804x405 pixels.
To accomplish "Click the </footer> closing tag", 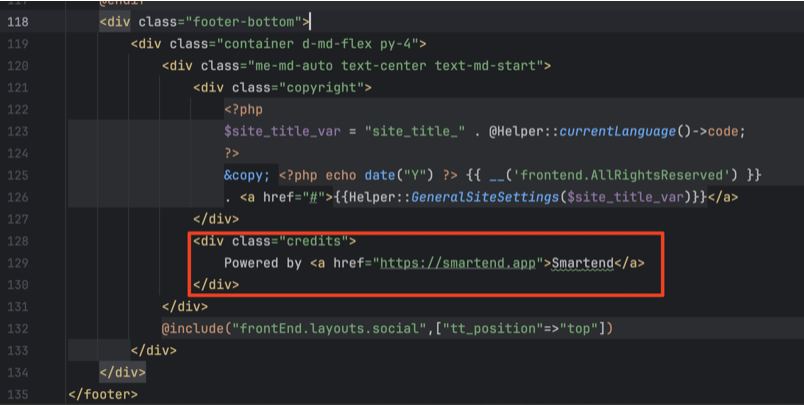I will (103, 394).
